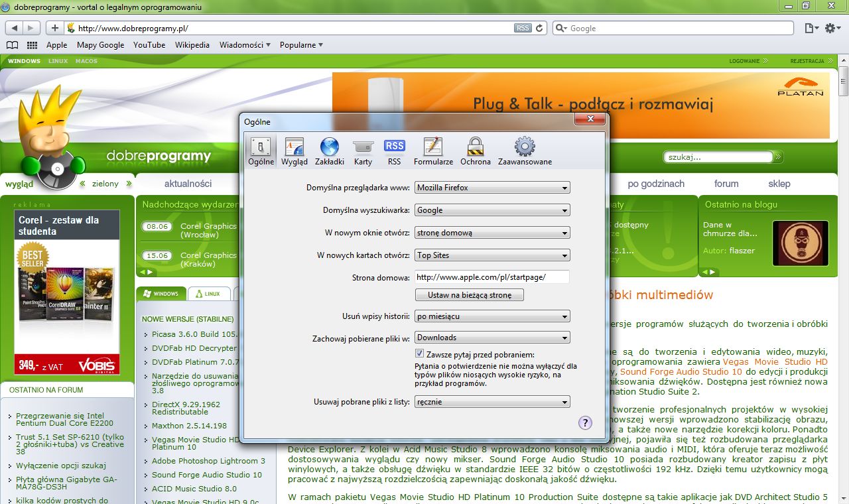
Task: Click the next theme arrow beside zielony
Action: click(x=129, y=184)
